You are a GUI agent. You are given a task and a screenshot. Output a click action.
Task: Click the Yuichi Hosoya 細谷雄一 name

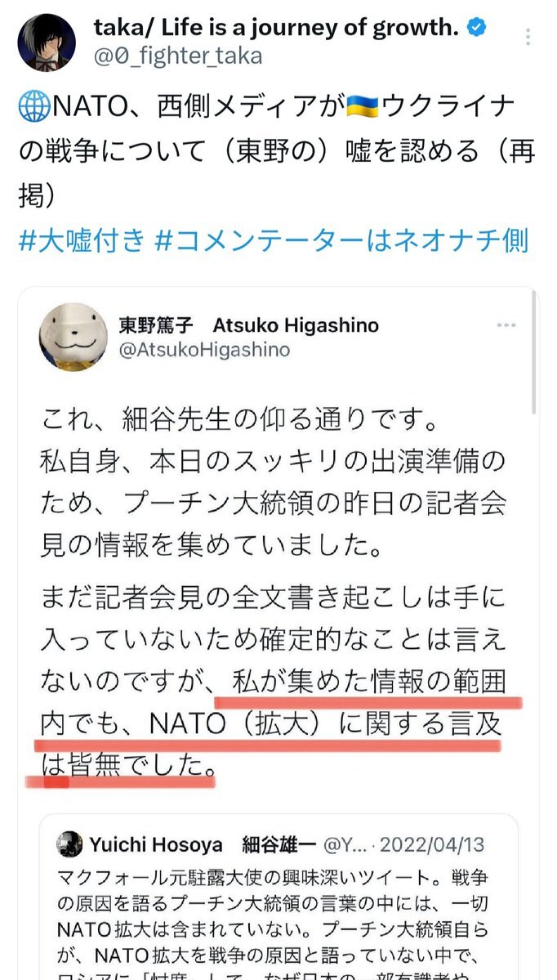pos(203,845)
